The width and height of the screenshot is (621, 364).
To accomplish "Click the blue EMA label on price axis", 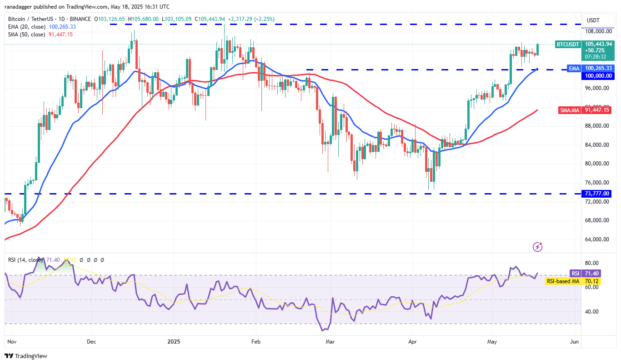I will (574, 68).
